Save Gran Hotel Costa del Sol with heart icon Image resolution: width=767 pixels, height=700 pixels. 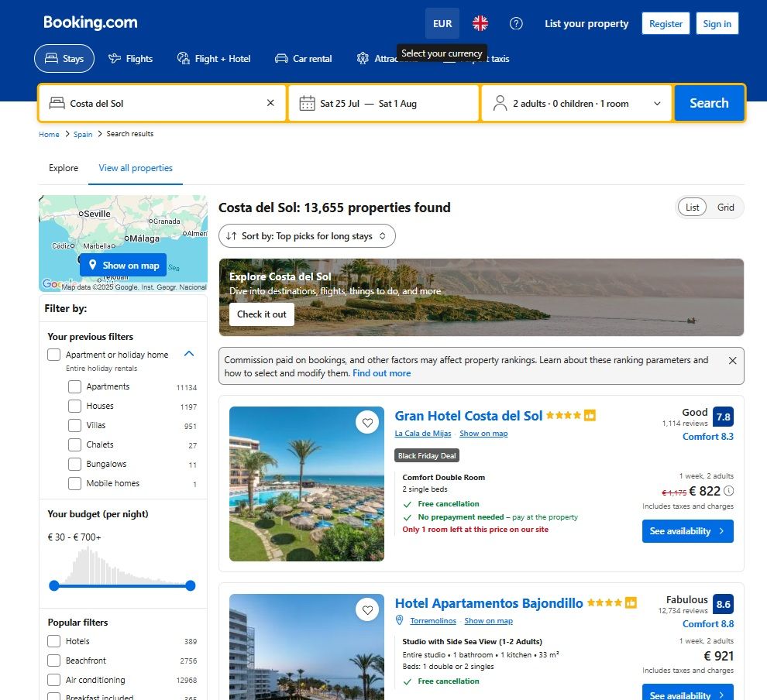pyautogui.click(x=367, y=422)
